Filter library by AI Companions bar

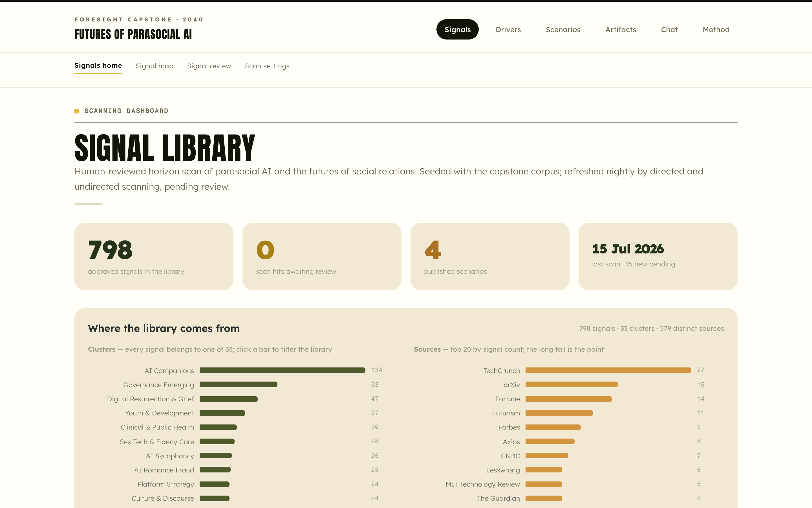pyautogui.click(x=282, y=370)
